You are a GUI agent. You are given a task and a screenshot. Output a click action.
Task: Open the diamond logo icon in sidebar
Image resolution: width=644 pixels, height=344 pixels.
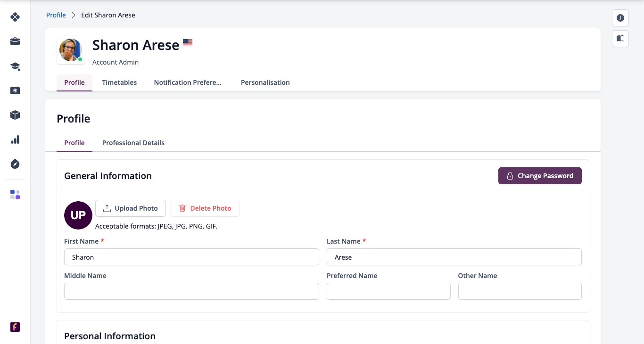(15, 17)
